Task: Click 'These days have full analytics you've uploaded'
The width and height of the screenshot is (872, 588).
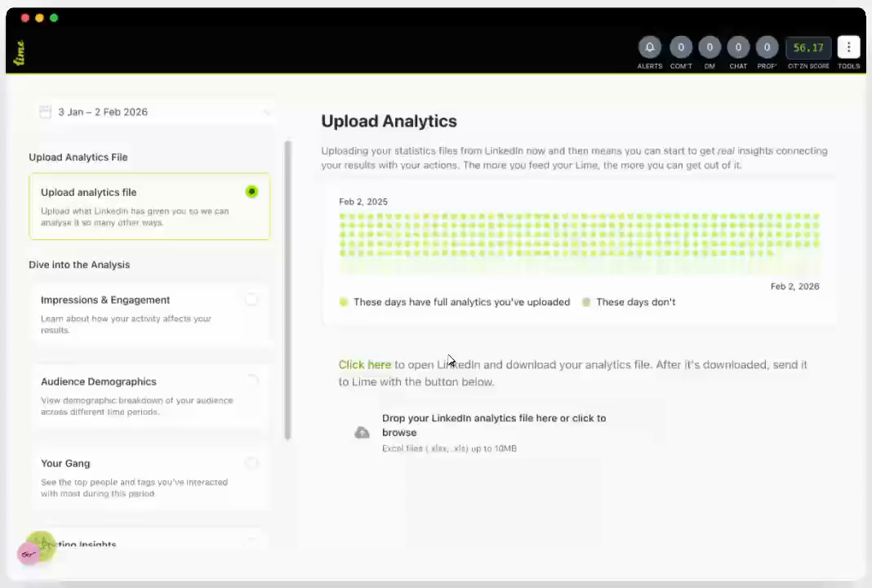Action: [x=461, y=302]
